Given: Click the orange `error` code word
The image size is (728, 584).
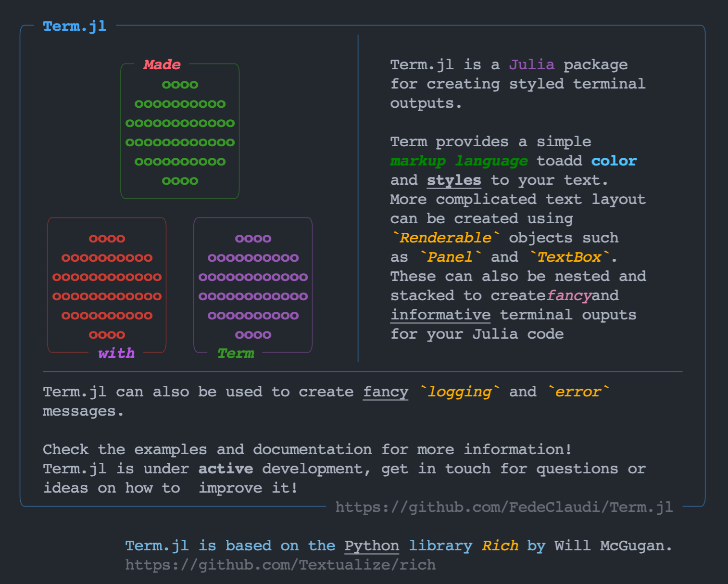Looking at the screenshot, I should [578, 392].
